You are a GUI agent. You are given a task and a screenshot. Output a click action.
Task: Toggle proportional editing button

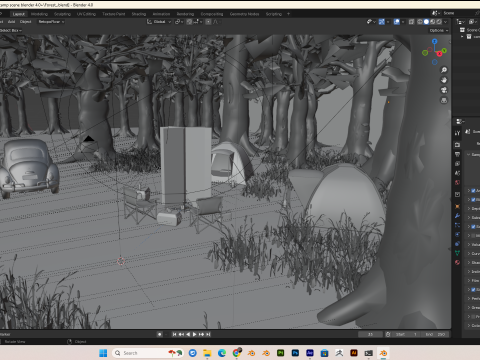(x=208, y=22)
